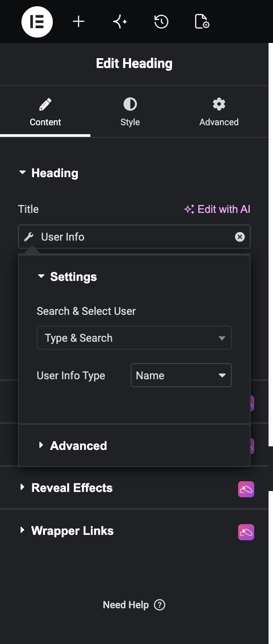Switch to the Style tab
Screen dimensions: 273x644
coord(130,112)
